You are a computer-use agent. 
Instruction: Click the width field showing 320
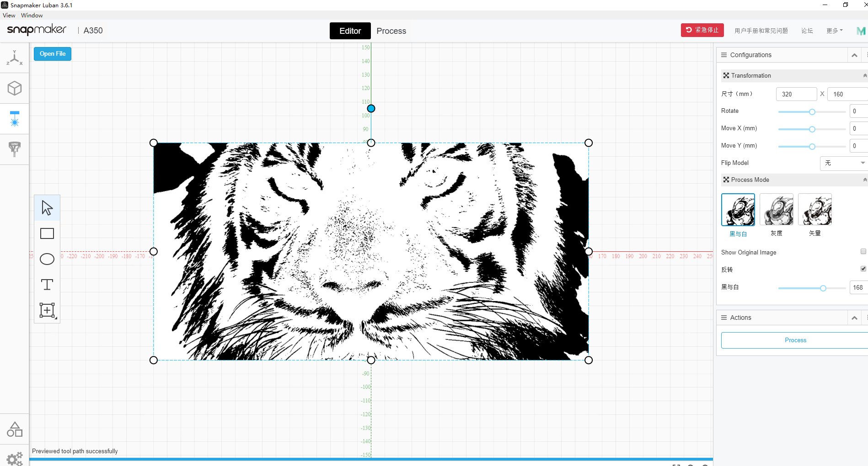point(796,94)
